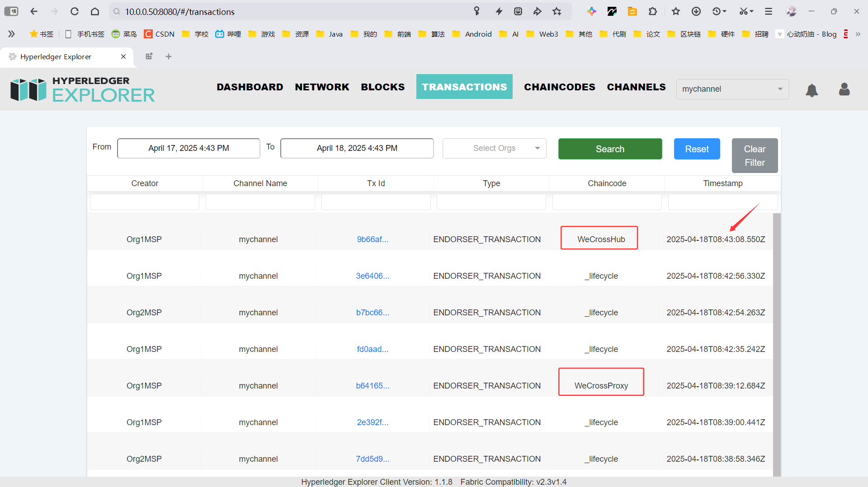Open transaction 7dd5d9... details

(373, 459)
